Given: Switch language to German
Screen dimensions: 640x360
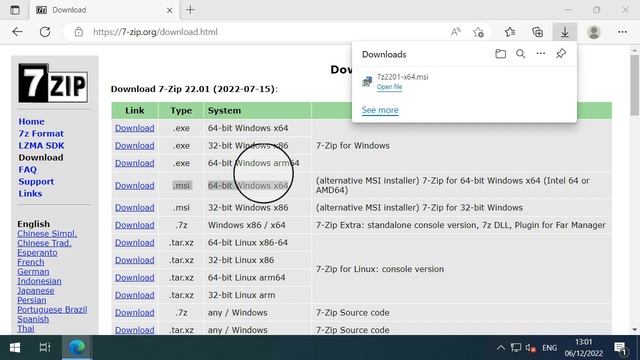Looking at the screenshot, I should point(33,272).
